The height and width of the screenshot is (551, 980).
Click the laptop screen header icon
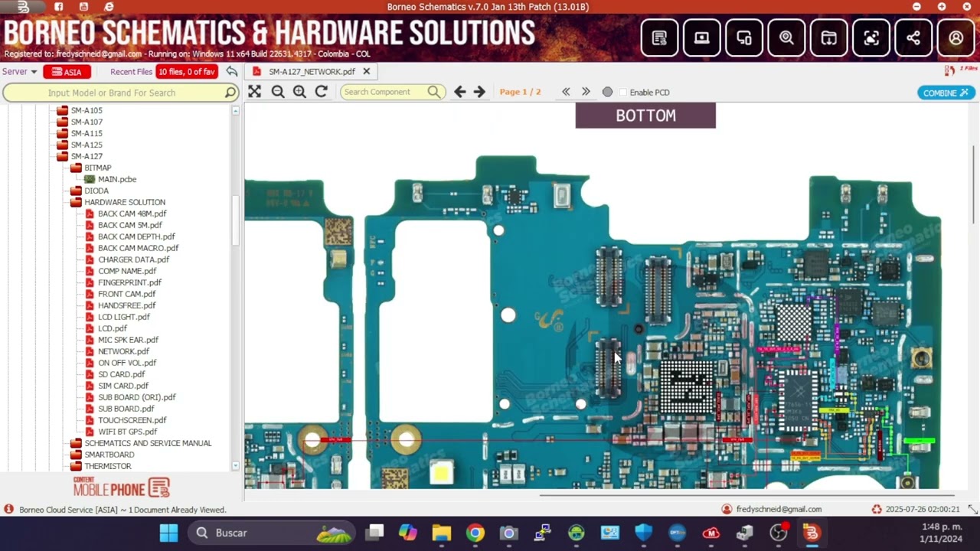click(x=702, y=38)
